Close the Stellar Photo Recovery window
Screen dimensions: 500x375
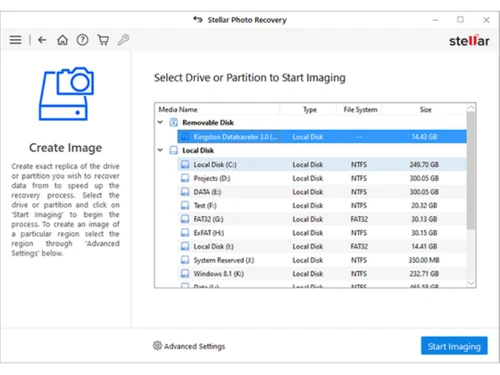(486, 20)
